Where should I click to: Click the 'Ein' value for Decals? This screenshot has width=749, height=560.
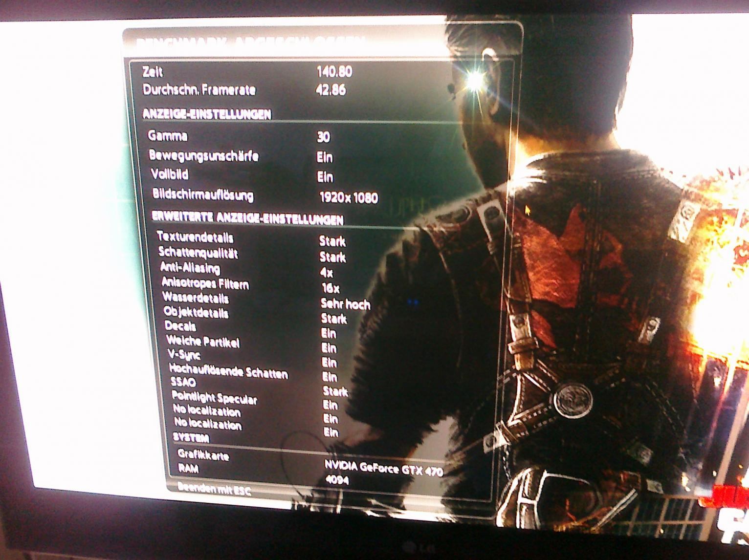coord(329,333)
